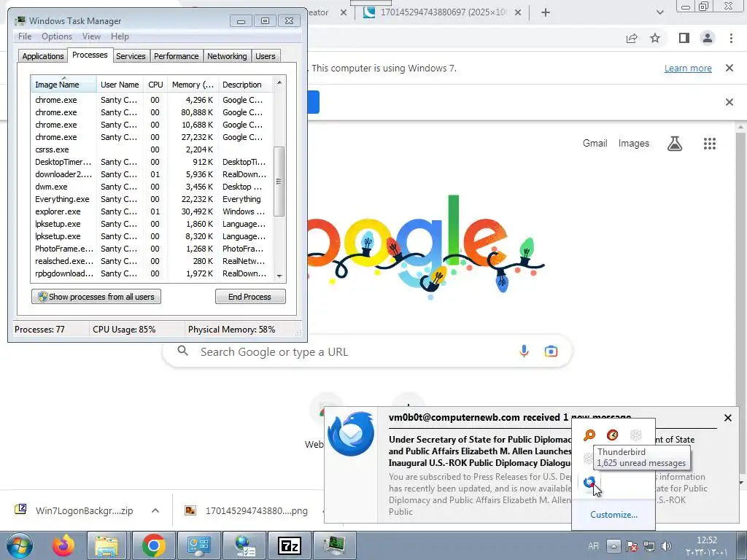Open the Chrome tab search dropdown arrow
747x560 pixels.
pyautogui.click(x=659, y=12)
